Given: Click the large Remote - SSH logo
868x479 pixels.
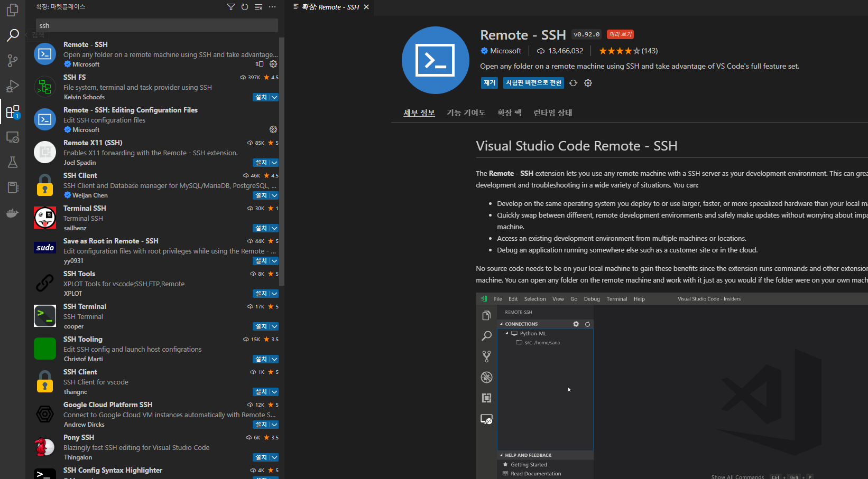Looking at the screenshot, I should (x=435, y=60).
